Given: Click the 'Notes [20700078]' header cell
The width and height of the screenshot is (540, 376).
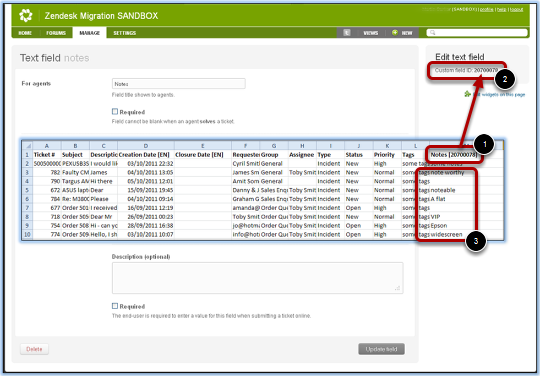Looking at the screenshot, I should point(454,155).
